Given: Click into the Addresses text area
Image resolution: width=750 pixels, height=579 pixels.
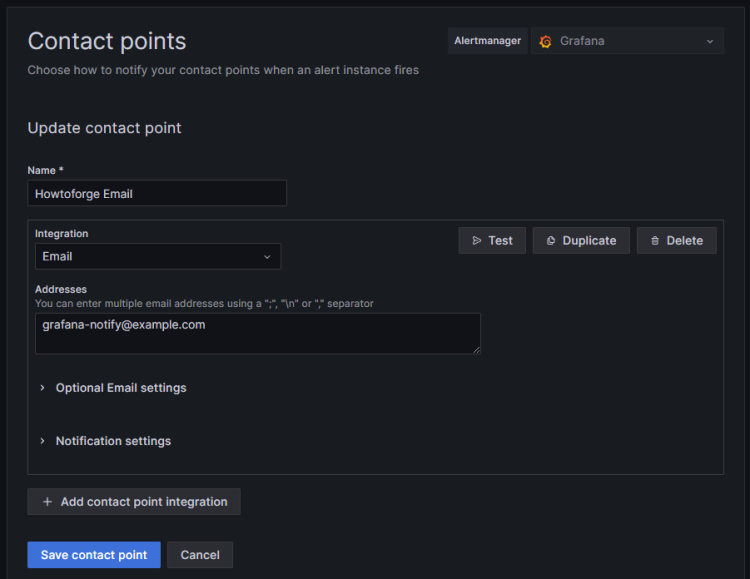Looking at the screenshot, I should [257, 333].
